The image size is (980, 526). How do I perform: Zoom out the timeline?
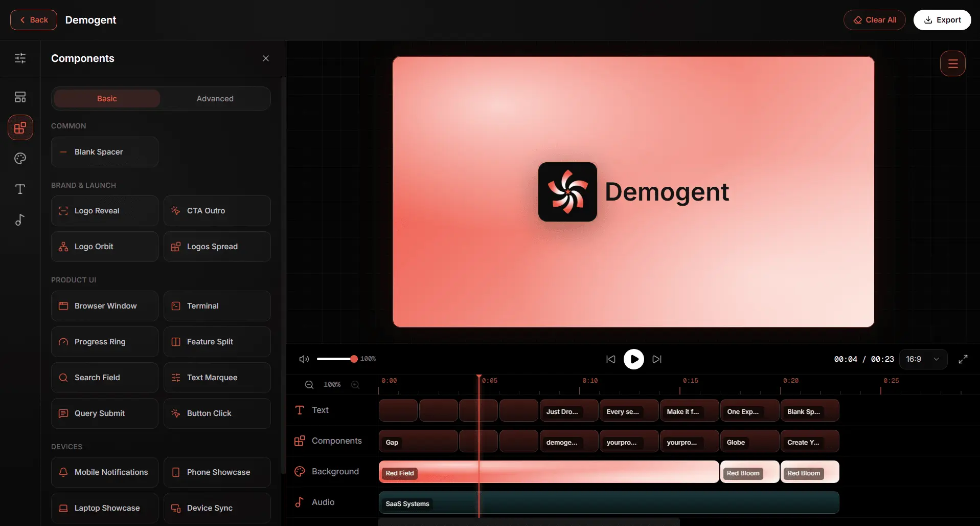[x=309, y=385]
